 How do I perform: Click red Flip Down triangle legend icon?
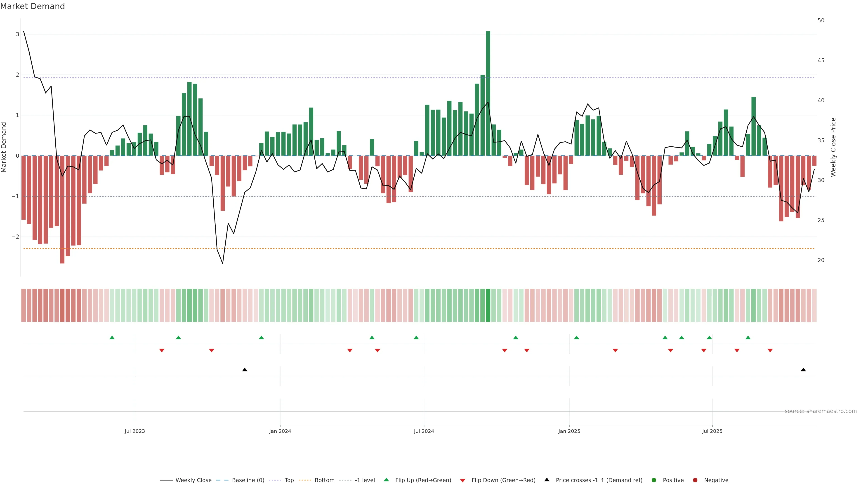(462, 480)
